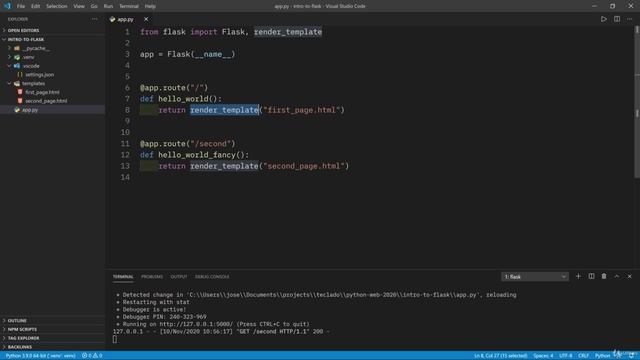Image resolution: width=640 pixels, height=360 pixels.
Task: Open the terminal selector dropdown
Action: coord(535,277)
